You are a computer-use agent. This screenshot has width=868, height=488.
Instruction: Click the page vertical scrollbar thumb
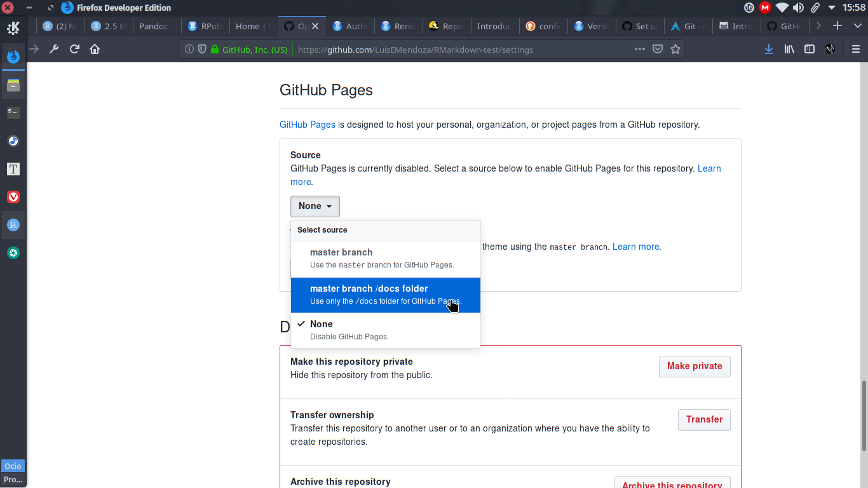(x=864, y=416)
